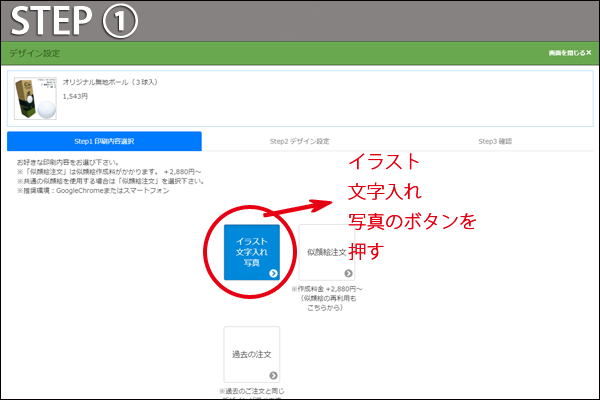This screenshot has width=600, height=400.
Task: Open the 過去の注文 option
Action: point(252,354)
